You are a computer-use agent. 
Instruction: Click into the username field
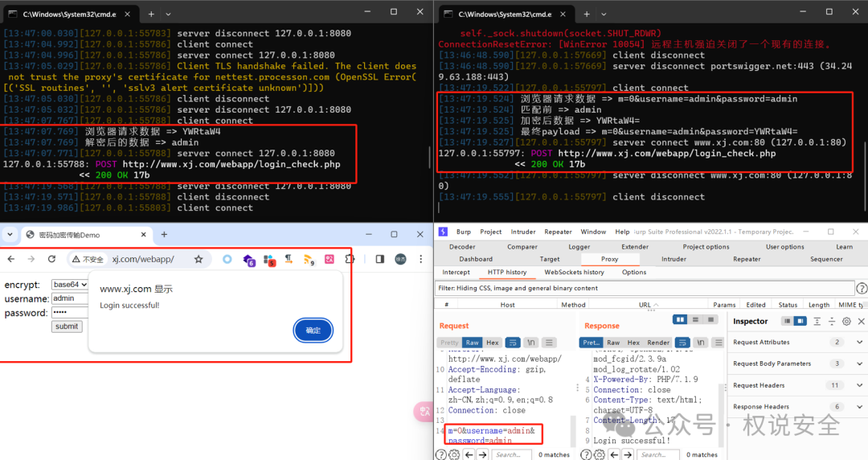(x=70, y=298)
